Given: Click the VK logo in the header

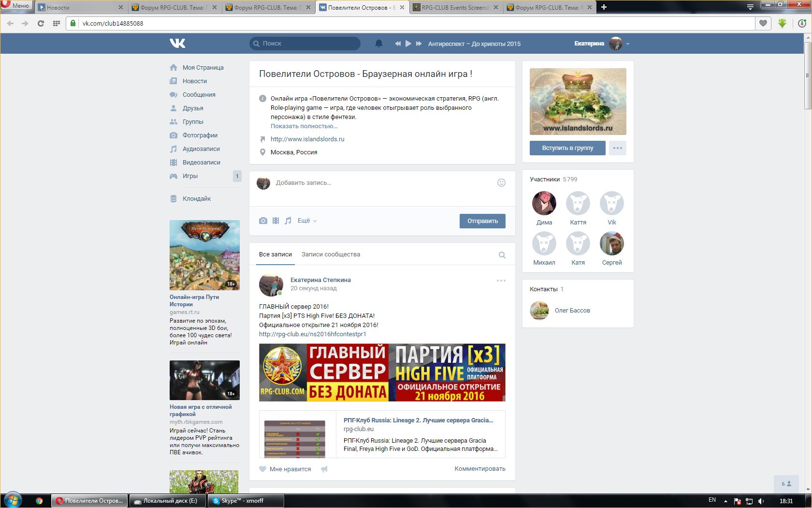Looking at the screenshot, I should point(177,44).
